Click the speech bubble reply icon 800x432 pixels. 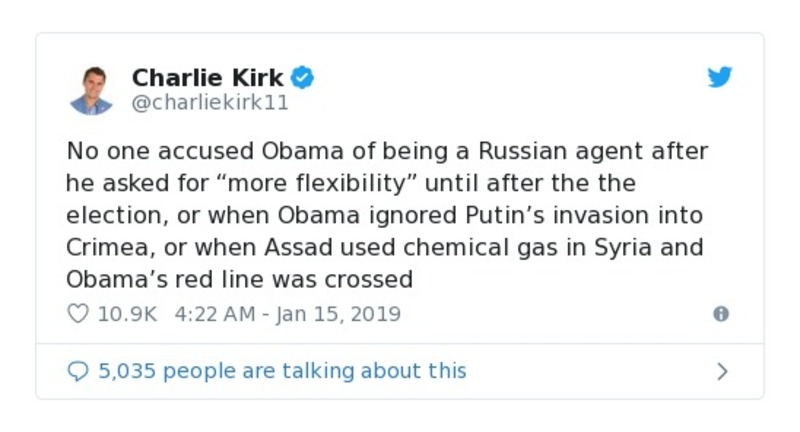[77, 371]
